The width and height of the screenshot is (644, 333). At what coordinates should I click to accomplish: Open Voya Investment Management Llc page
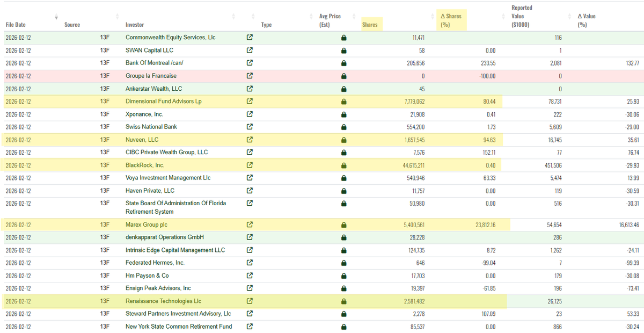[169, 178]
